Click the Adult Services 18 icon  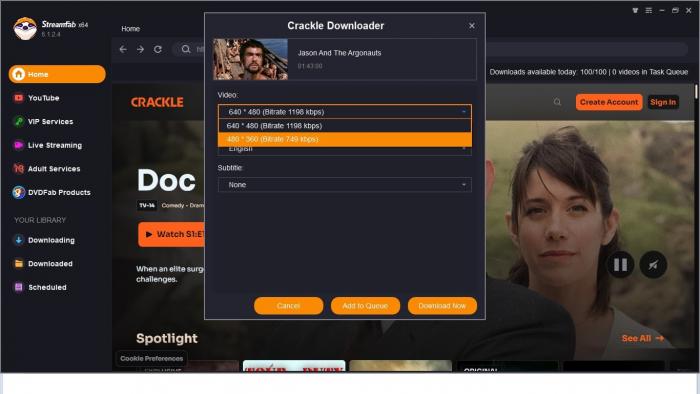(x=18, y=169)
